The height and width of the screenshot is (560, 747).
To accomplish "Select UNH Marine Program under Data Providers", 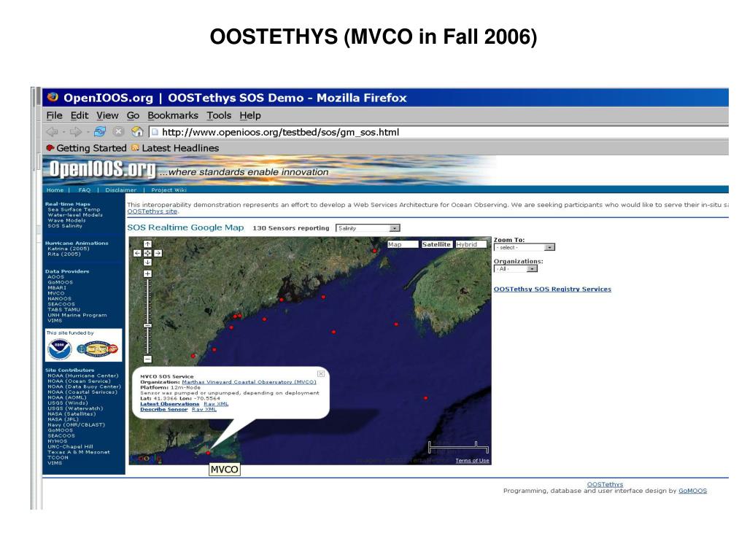I will [x=77, y=315].
